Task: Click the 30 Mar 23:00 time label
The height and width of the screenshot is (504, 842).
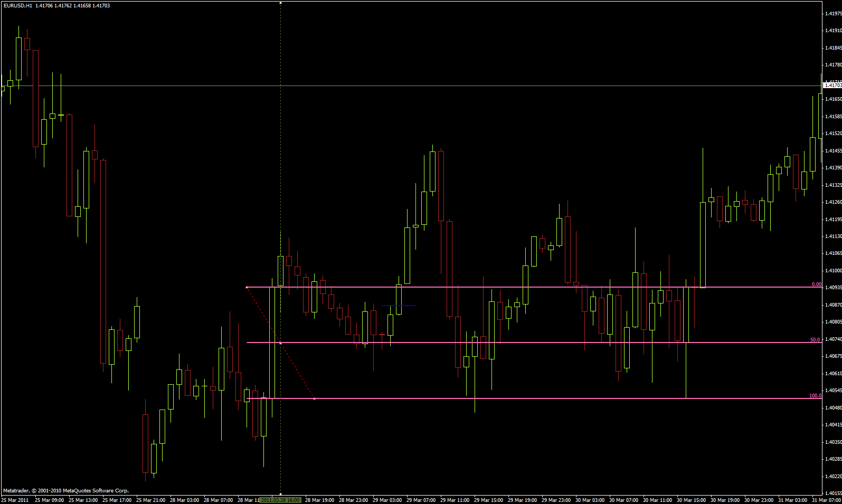Action: [x=759, y=500]
